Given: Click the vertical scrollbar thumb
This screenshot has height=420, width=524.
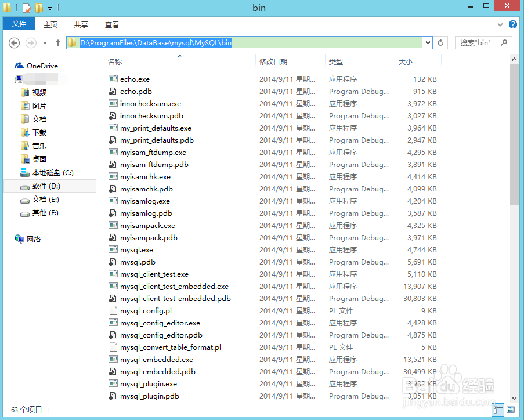Looking at the screenshot, I should [514, 135].
